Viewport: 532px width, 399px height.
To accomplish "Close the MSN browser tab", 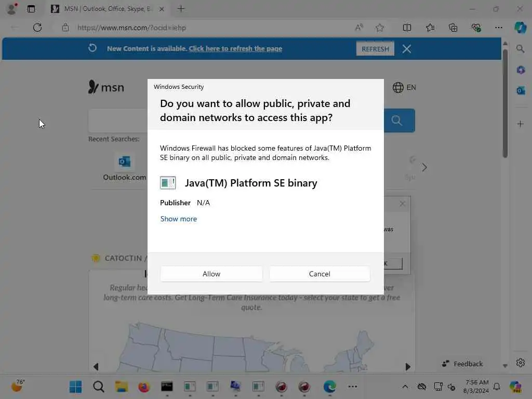I will 162,9.
